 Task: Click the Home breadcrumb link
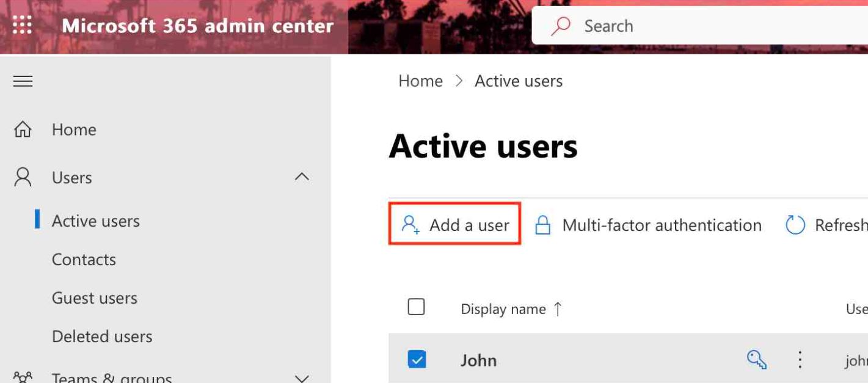(x=420, y=81)
